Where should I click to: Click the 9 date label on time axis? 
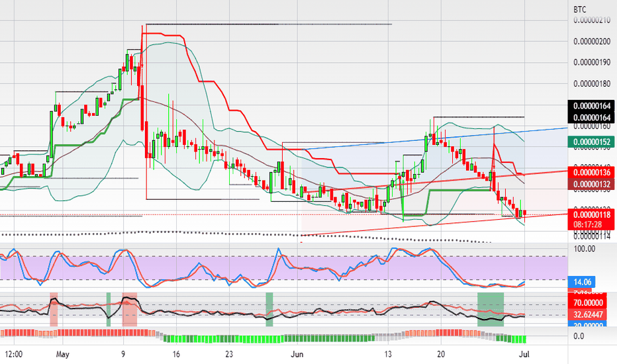[x=122, y=354]
